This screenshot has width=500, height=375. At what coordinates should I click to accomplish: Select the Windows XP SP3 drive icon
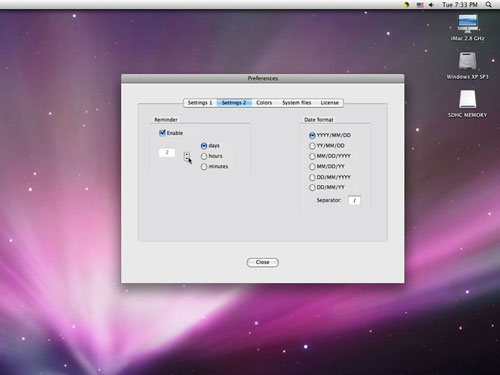[467, 61]
